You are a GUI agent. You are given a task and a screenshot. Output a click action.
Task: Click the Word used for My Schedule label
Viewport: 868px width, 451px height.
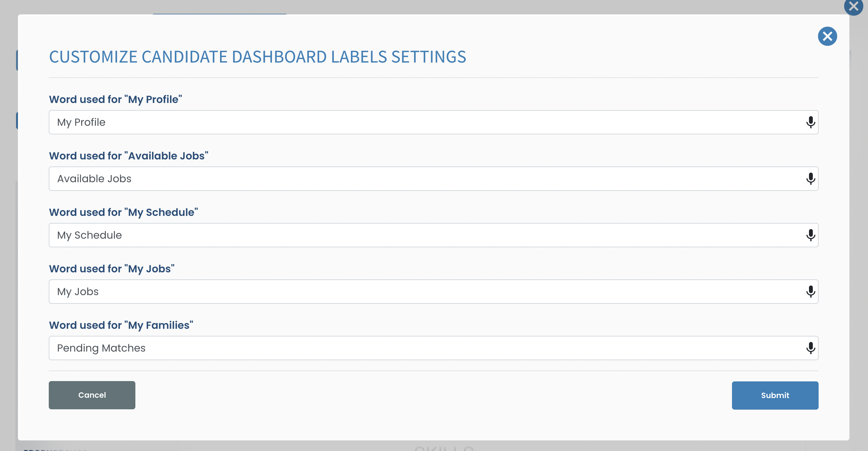coord(123,212)
